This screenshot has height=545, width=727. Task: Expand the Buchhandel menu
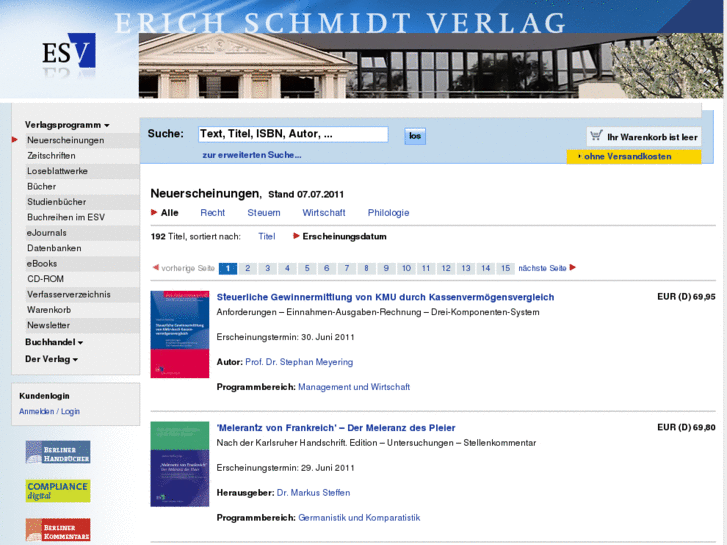[54, 342]
